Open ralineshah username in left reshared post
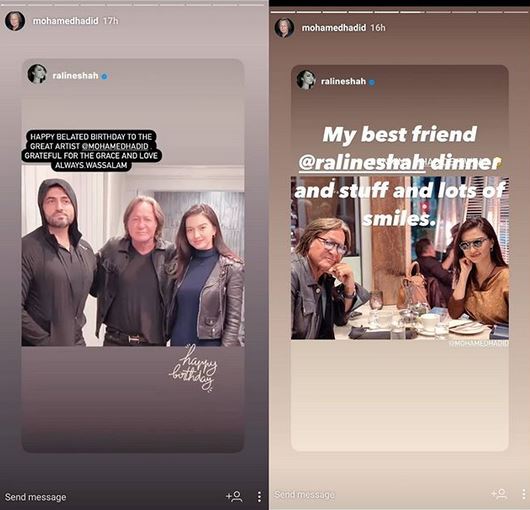Screen dimensions: 530x510 (x=75, y=75)
